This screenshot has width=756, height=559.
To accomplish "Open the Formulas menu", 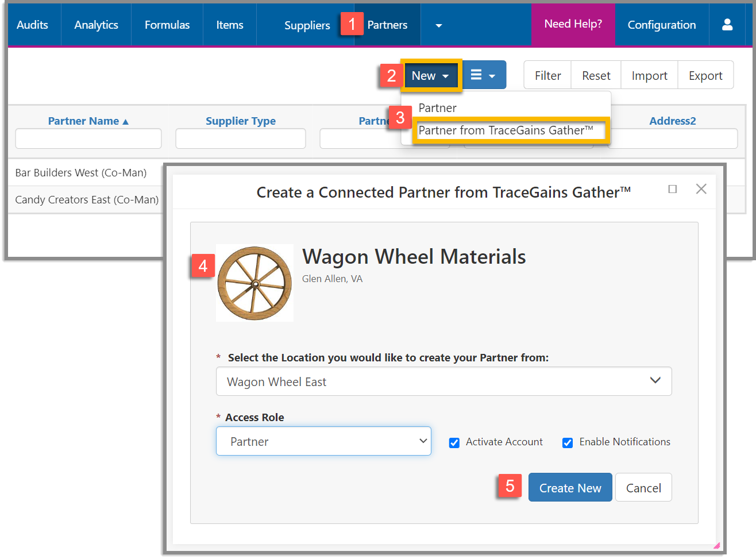I will tap(167, 25).
